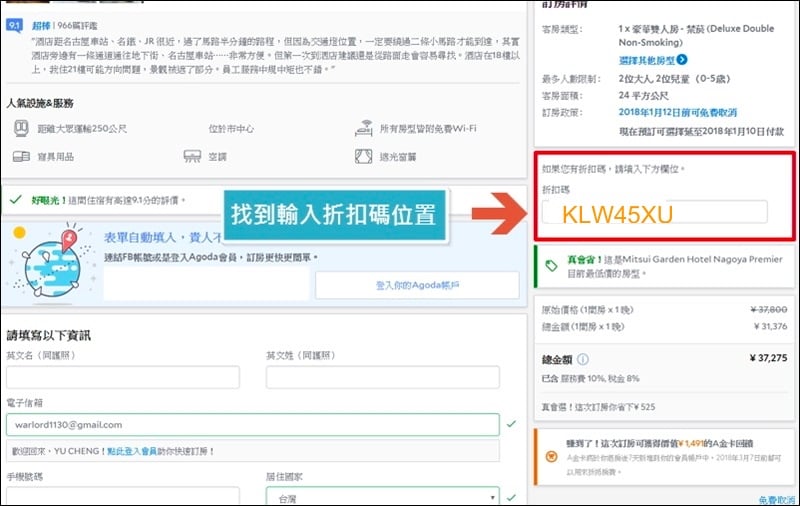Click the 已含 服務費 10%, 稅金 8% text
Screen dimensions: 800x506
coord(590,378)
